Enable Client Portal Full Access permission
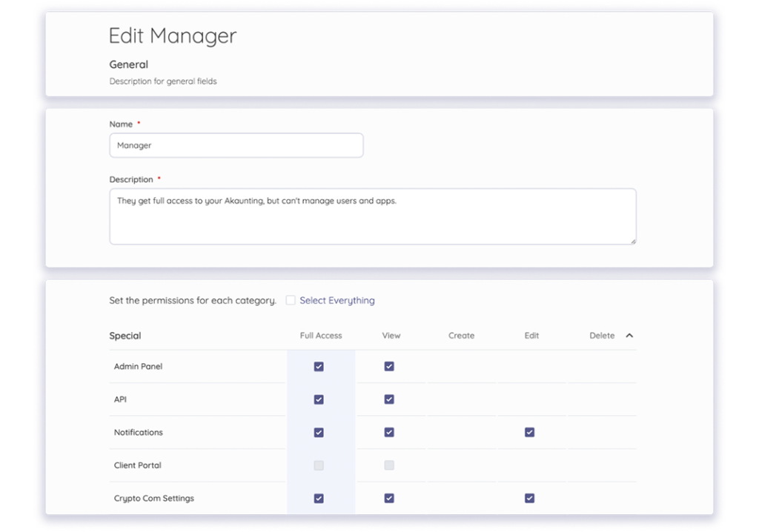 click(x=319, y=465)
